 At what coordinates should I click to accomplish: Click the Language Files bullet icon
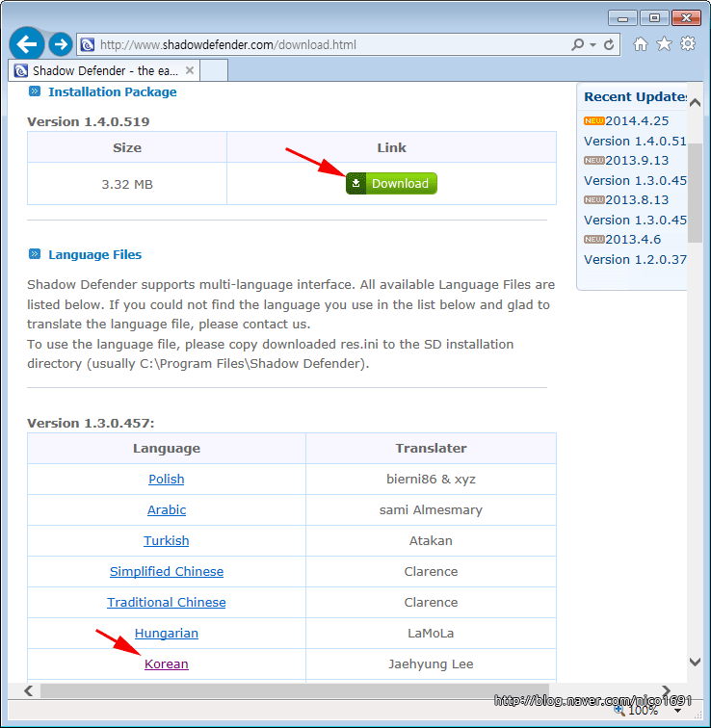(x=35, y=253)
